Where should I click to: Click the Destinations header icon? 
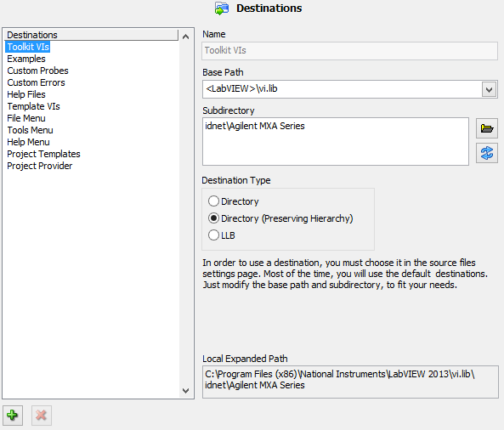tap(222, 8)
